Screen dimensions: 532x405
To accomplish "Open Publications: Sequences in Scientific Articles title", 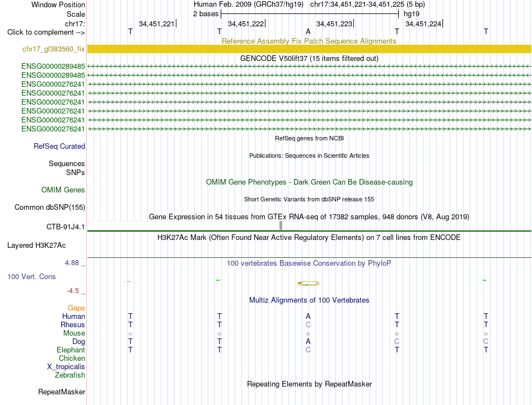I will 309,156.
